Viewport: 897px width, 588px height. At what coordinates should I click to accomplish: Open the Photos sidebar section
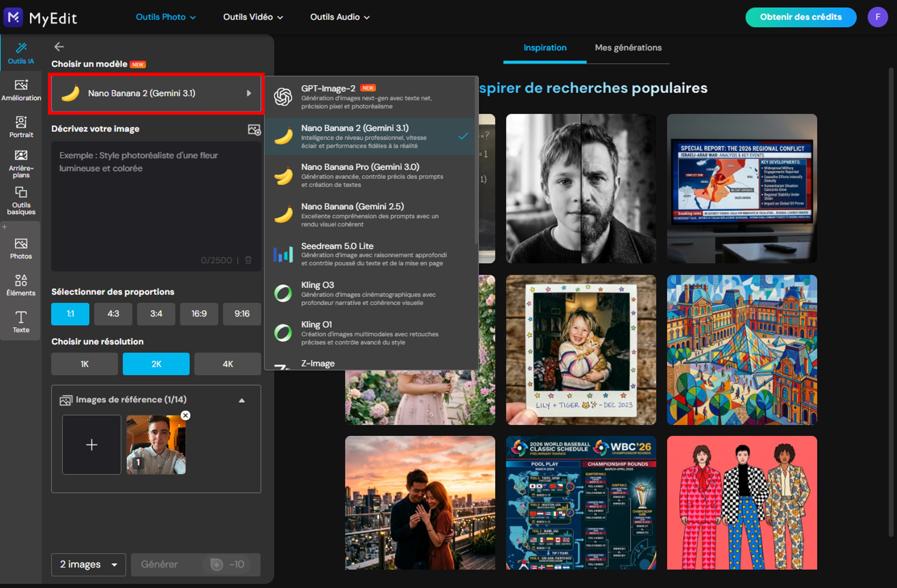pyautogui.click(x=21, y=249)
